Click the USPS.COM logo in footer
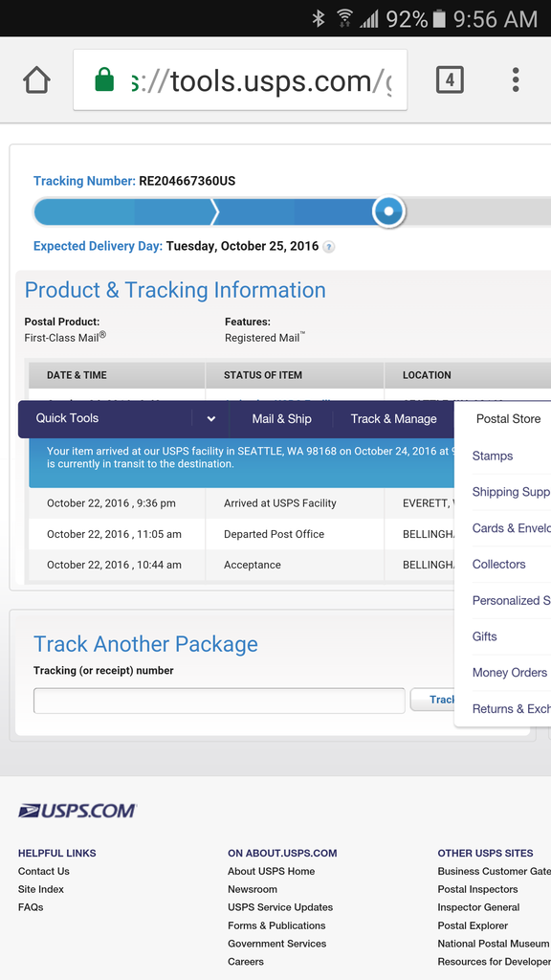551x980 pixels. pos(77,812)
